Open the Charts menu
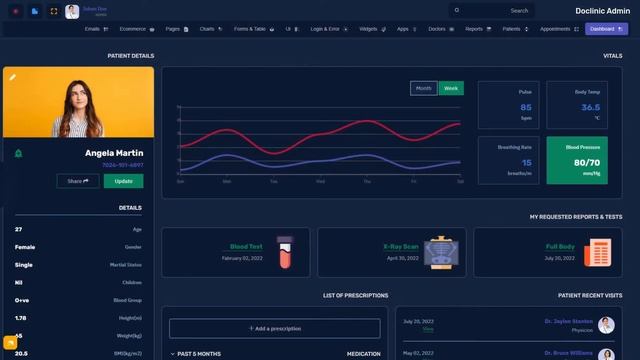Screen dimensions: 640x360 point(211,29)
